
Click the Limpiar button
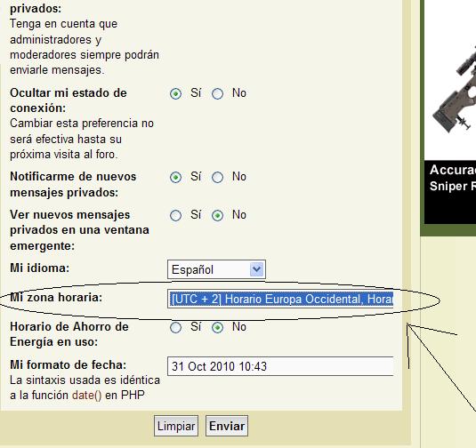pos(176,426)
